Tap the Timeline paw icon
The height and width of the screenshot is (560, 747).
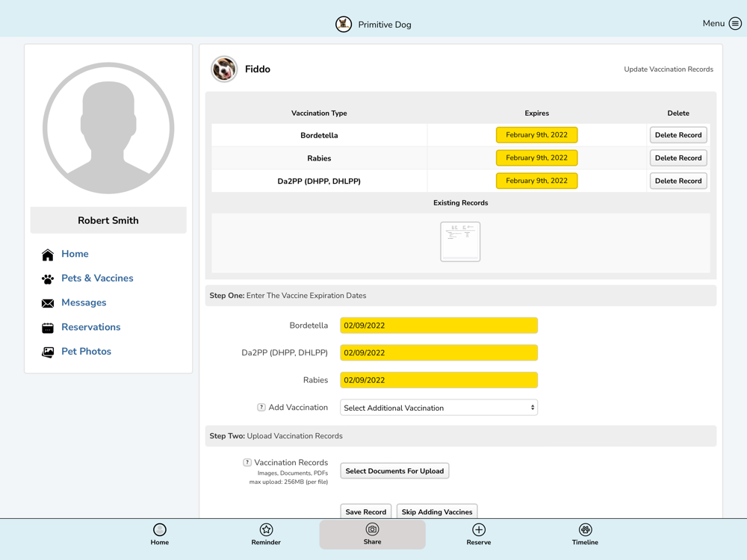tap(585, 529)
